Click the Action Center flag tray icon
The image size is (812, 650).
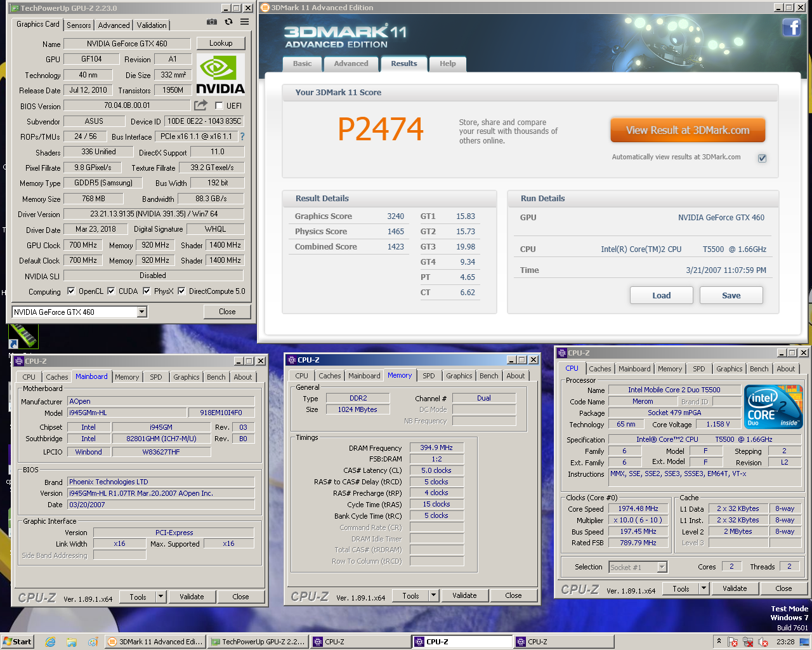(x=733, y=642)
